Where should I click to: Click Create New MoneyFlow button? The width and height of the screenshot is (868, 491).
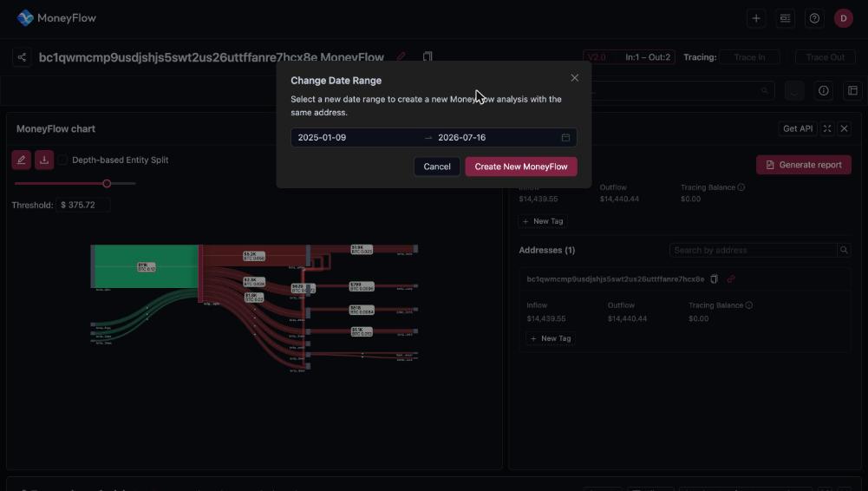521,167
